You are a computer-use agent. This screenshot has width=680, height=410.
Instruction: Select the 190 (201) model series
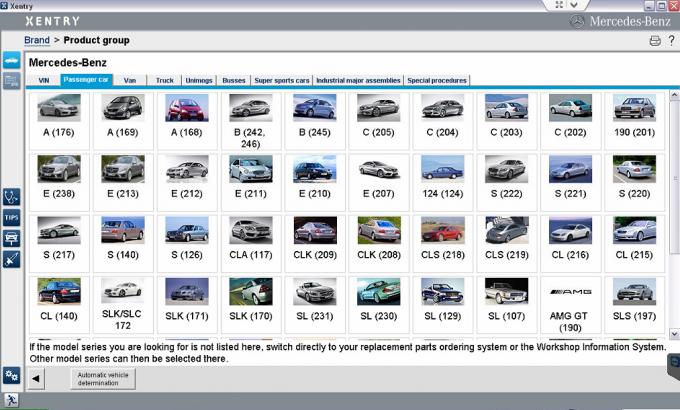coord(634,121)
